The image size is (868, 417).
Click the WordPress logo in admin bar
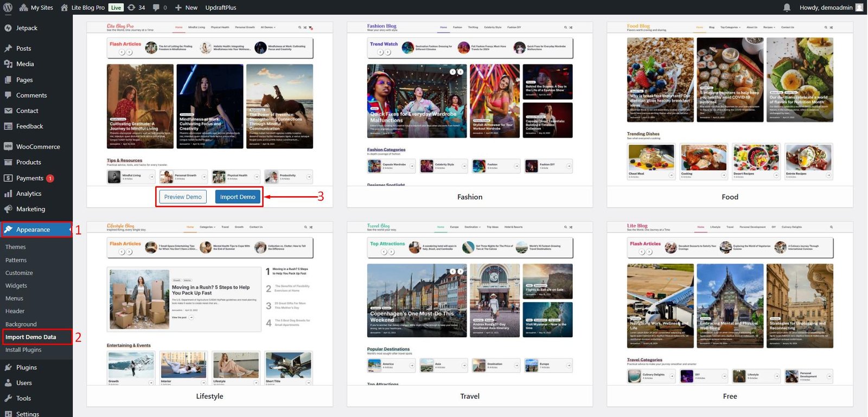coord(8,8)
